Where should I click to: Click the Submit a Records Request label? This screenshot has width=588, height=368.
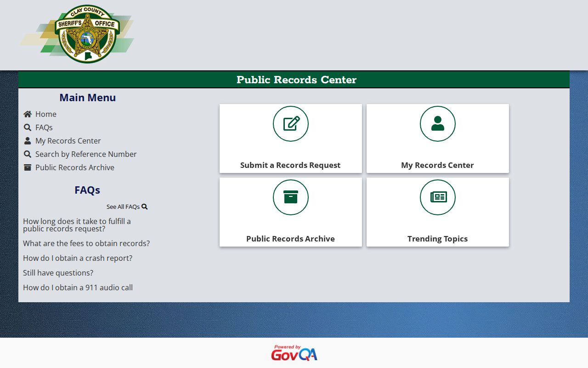pyautogui.click(x=290, y=165)
